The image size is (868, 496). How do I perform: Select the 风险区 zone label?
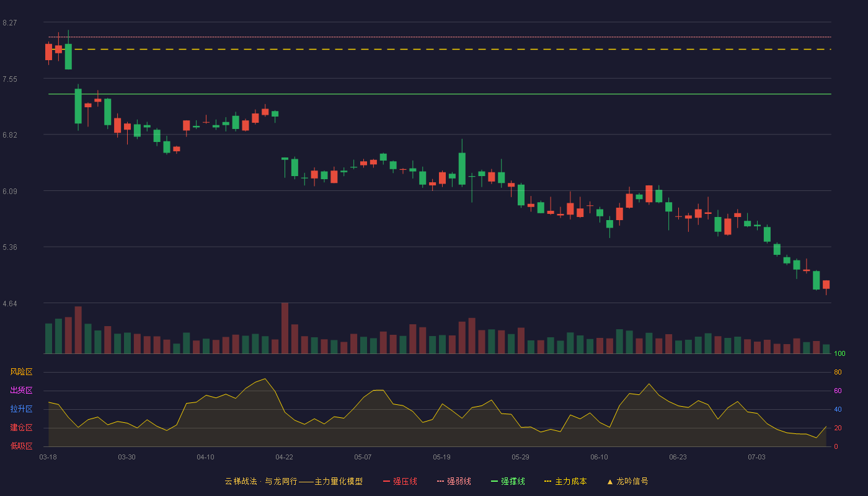pos(21,372)
